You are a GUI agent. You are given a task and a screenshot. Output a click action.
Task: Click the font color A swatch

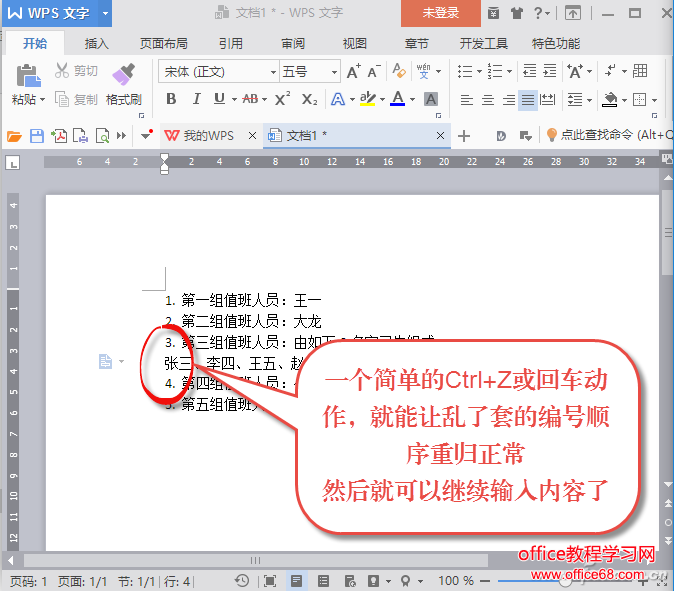[x=398, y=99]
